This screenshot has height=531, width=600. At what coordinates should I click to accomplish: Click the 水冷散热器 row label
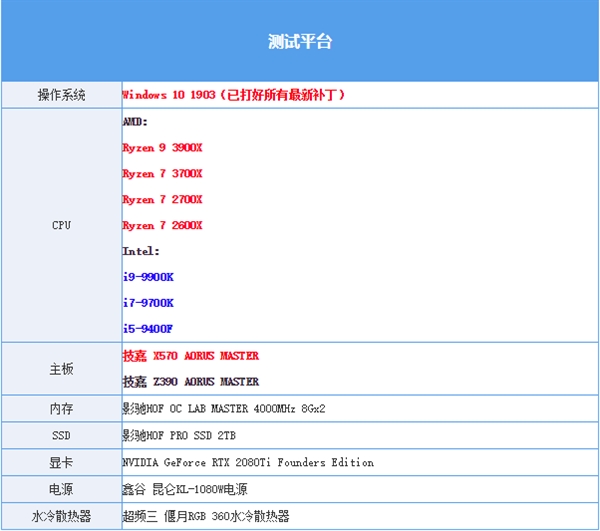[61, 516]
